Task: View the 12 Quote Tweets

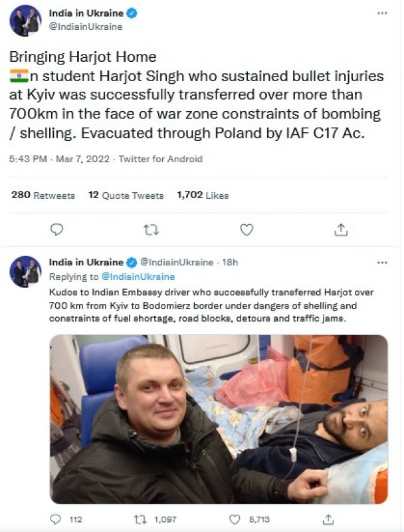Action: point(126,196)
